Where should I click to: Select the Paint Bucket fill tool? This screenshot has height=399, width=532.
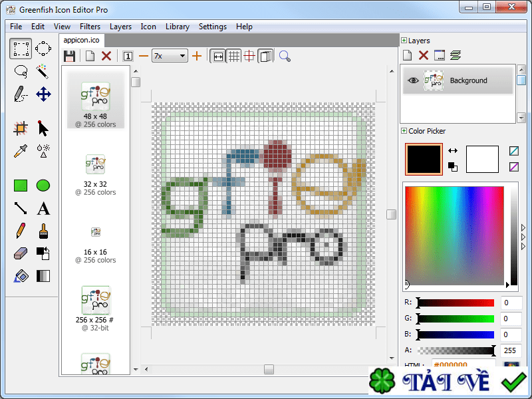tap(21, 276)
